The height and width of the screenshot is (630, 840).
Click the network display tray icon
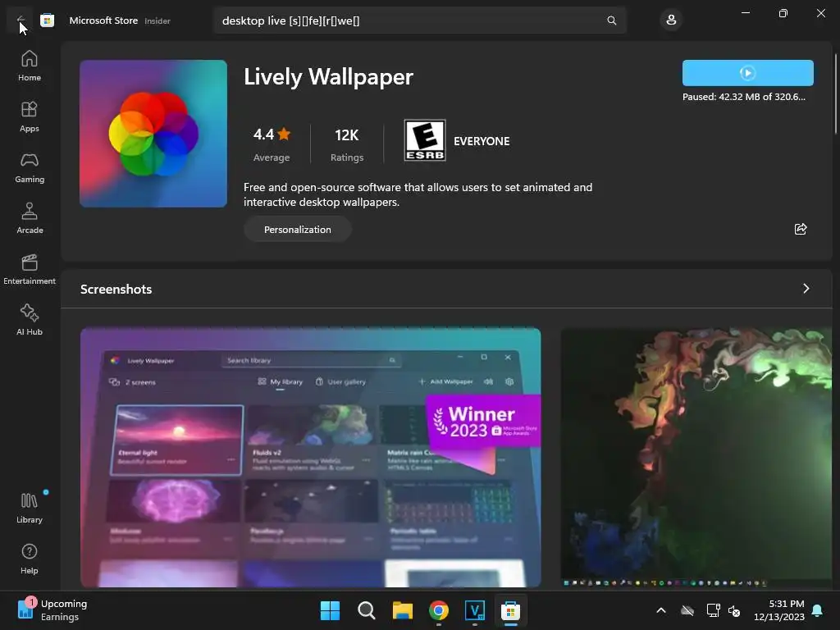pos(713,610)
